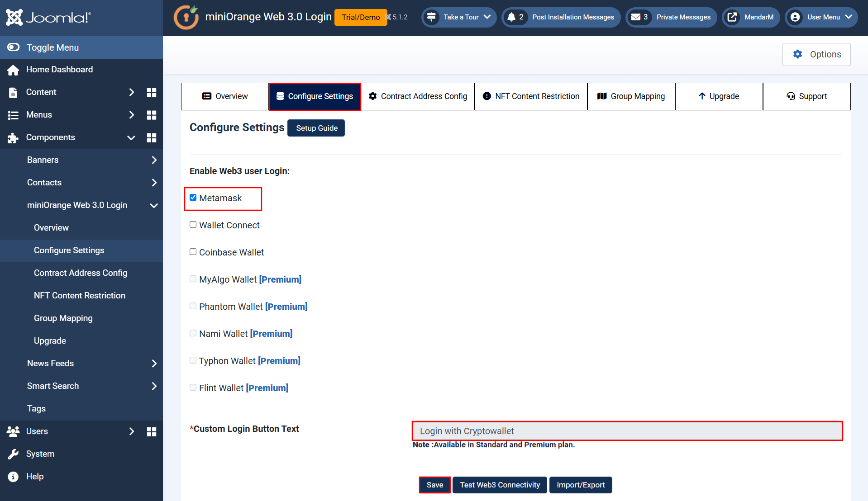Open the Contract Address Config tab
868x501 pixels.
click(x=418, y=96)
